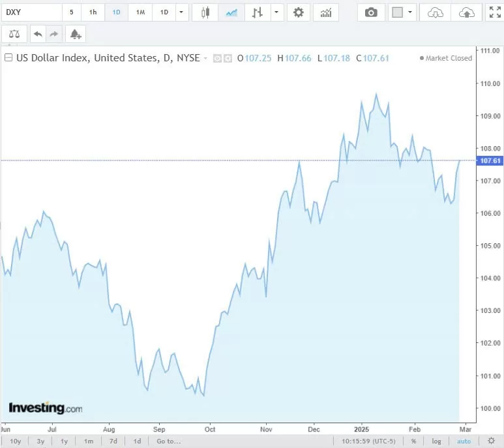This screenshot has width=504, height=448.
Task: Expand the time interval dropdown arrow
Action: (x=181, y=12)
